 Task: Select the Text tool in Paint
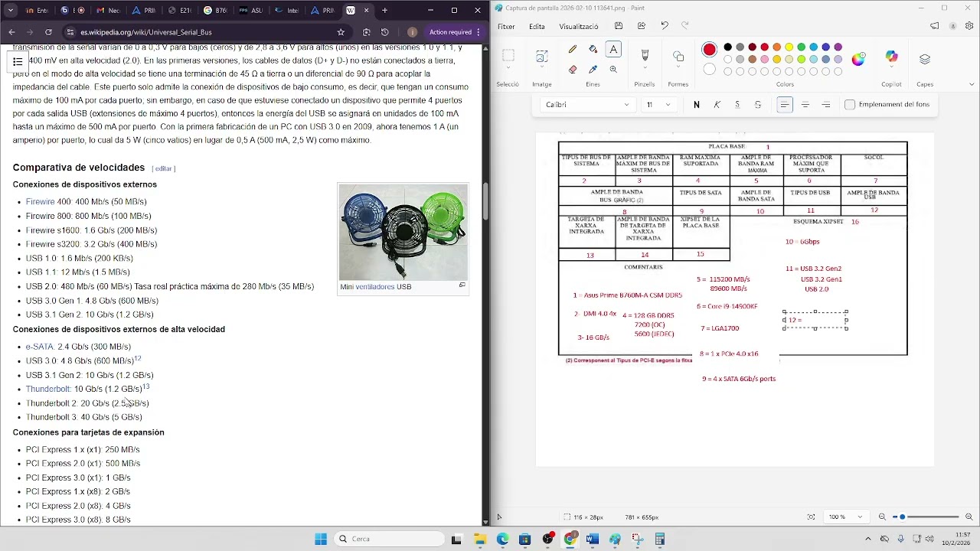[613, 49]
